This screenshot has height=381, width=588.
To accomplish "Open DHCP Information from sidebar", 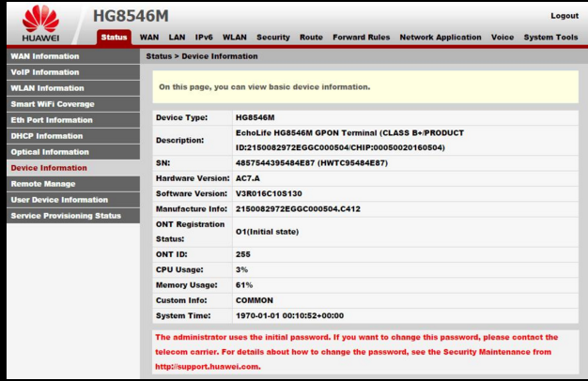I will 47,136.
